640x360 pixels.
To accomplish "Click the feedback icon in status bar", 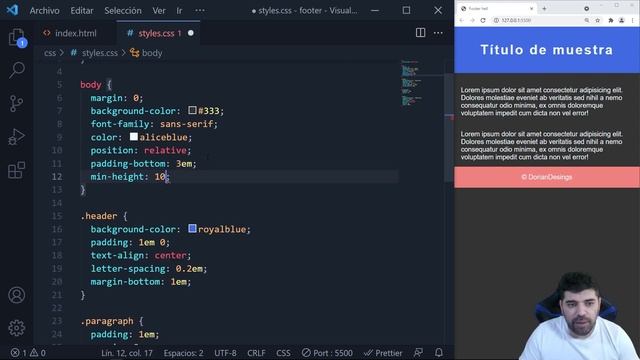I will click(x=418, y=353).
